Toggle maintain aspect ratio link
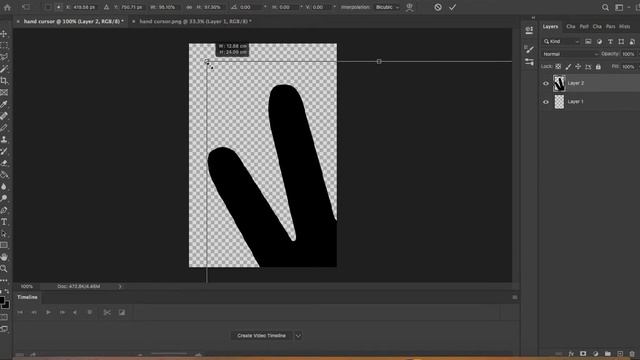 [189, 7]
